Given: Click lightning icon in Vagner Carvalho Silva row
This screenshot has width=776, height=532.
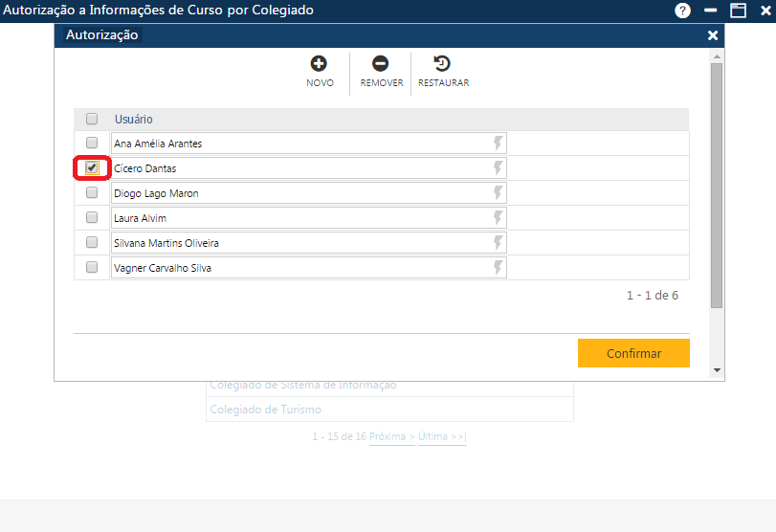Looking at the screenshot, I should tap(498, 268).
